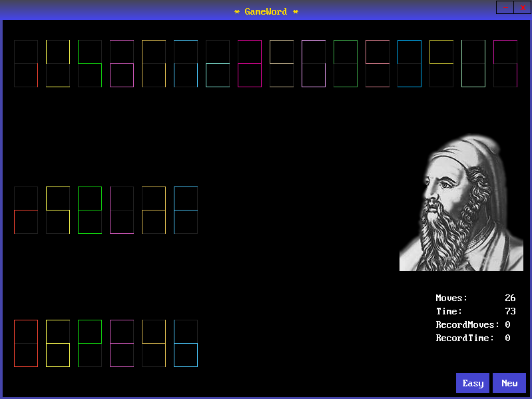Select the yellow fourteenth tile in top row
The width and height of the screenshot is (532, 399).
(x=441, y=63)
